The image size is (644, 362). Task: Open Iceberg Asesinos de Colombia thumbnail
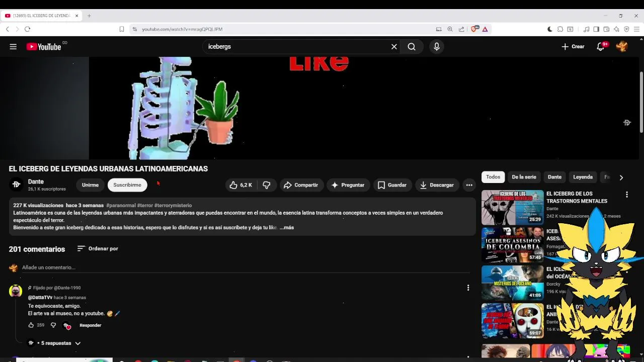point(512,245)
